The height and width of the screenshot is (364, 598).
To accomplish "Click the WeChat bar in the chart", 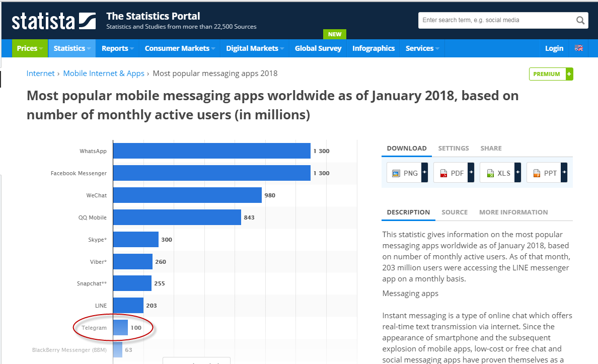I will coord(187,195).
